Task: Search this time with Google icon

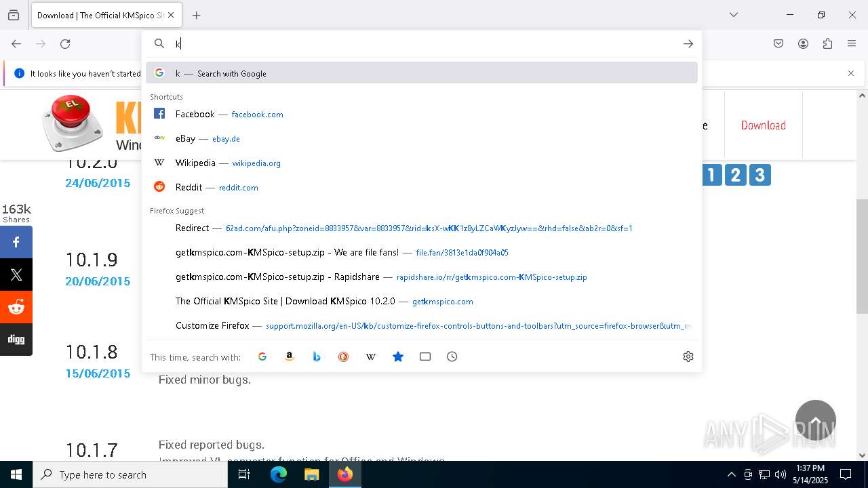Action: click(262, 357)
